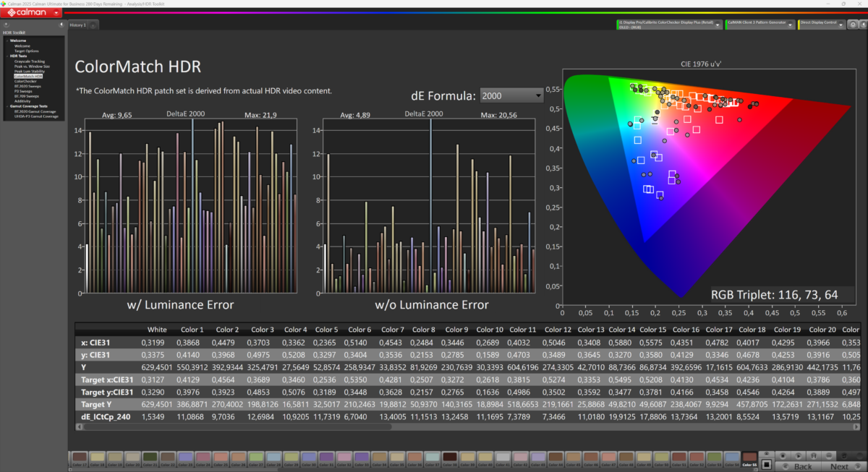Open ColorChecker in the HDR Tests list
The height and width of the screenshot is (472, 868).
(x=25, y=81)
